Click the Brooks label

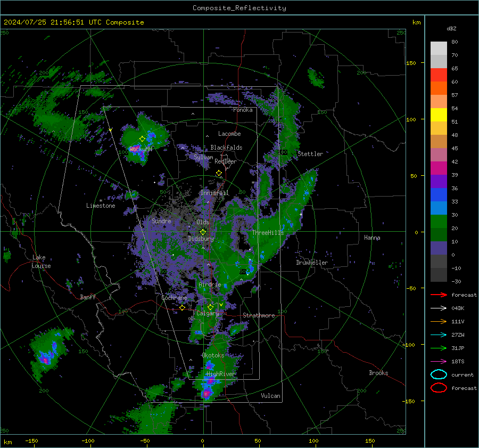point(378,373)
